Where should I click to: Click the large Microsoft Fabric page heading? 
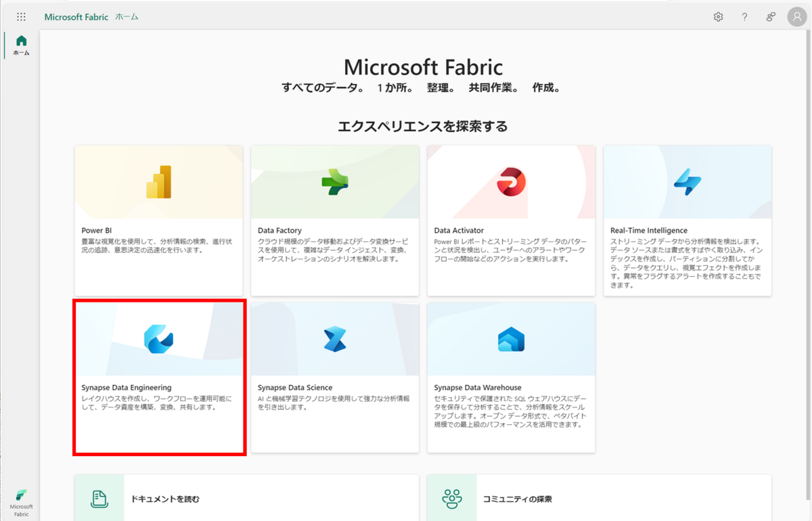pos(424,67)
